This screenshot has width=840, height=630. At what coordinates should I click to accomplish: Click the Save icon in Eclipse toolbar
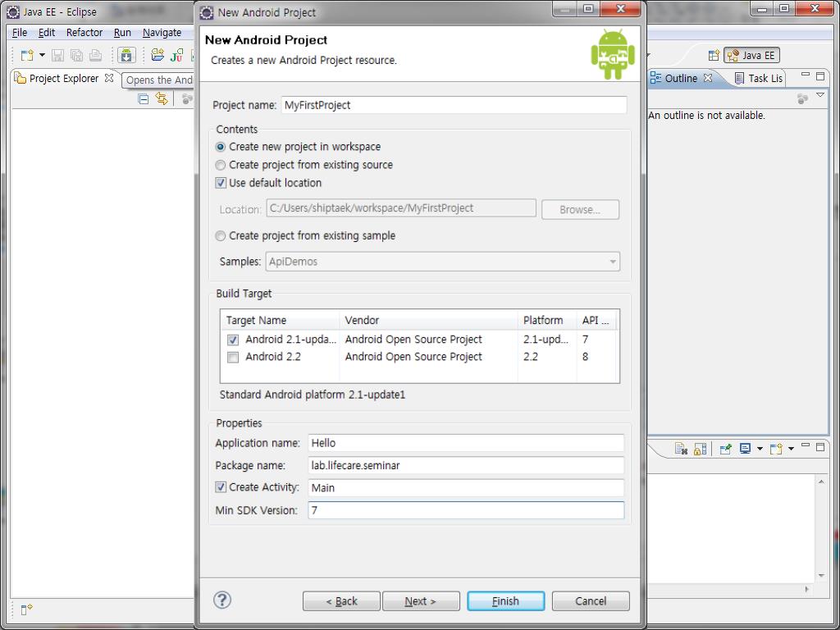58,55
